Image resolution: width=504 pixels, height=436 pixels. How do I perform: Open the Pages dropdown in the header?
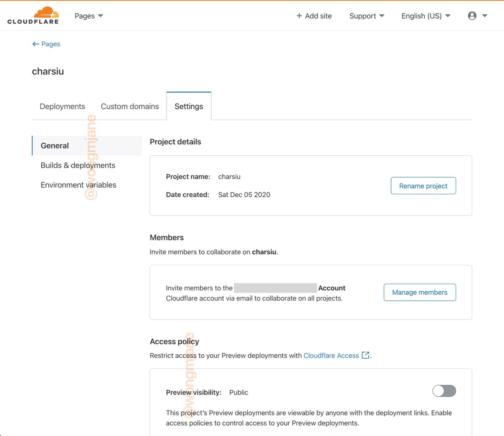pyautogui.click(x=89, y=16)
